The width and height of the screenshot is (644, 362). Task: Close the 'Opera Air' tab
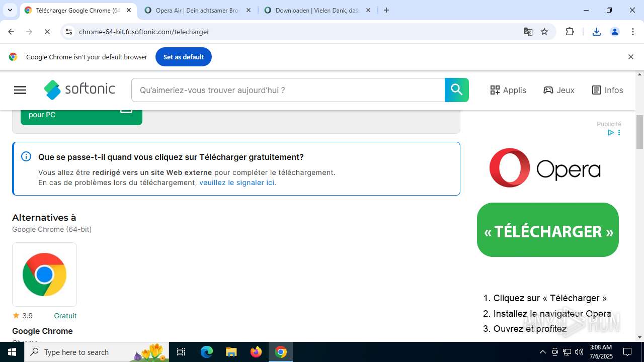coord(249,10)
